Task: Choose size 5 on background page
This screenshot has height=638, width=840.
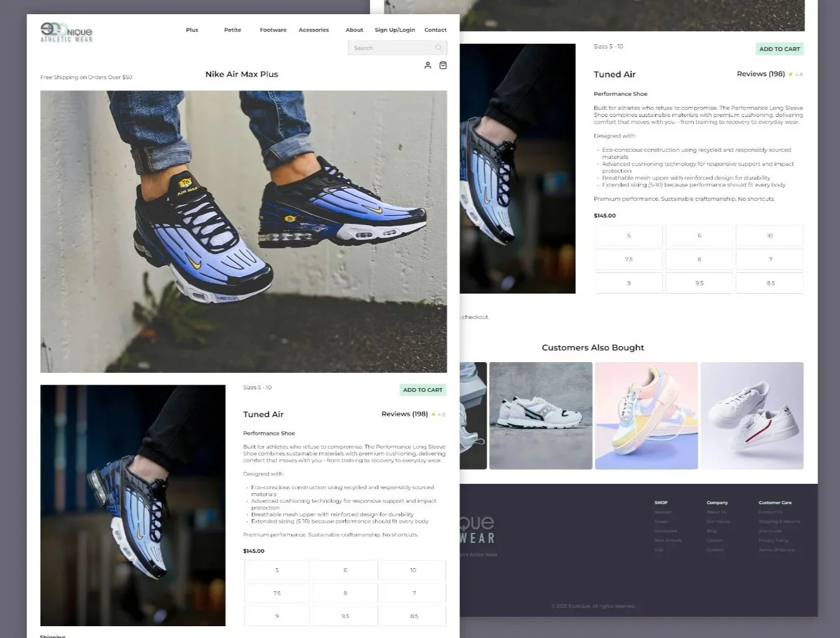Action: 629,236
